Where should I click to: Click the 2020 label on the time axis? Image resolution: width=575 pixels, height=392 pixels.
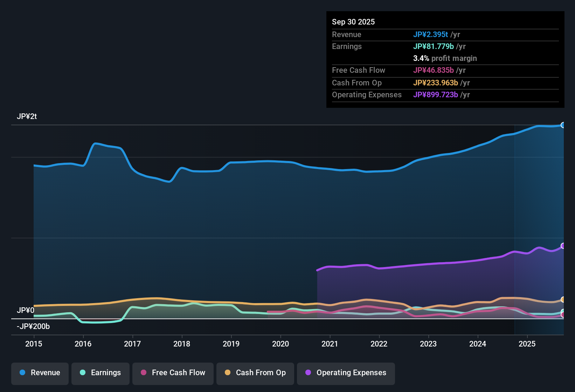[x=280, y=344]
